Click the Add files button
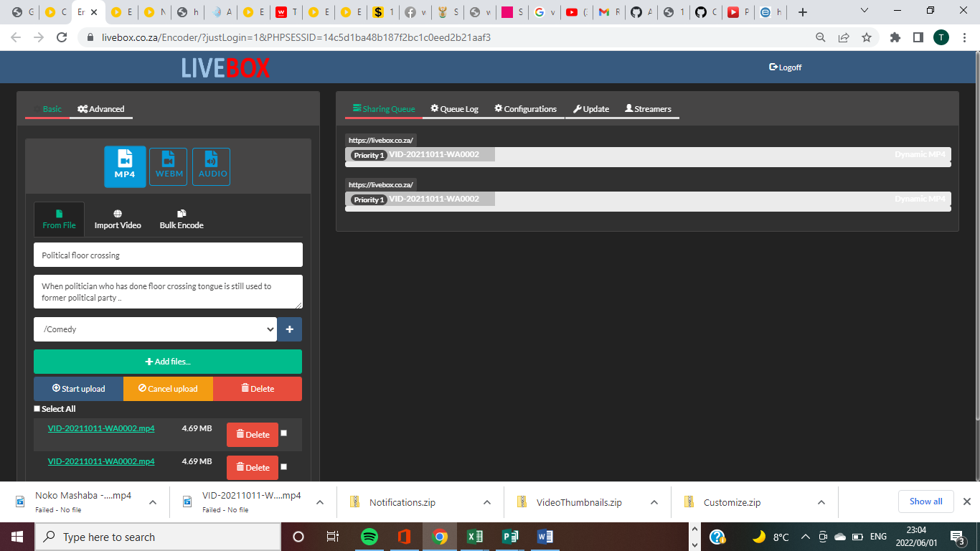Viewport: 980px width, 551px height. click(x=168, y=361)
